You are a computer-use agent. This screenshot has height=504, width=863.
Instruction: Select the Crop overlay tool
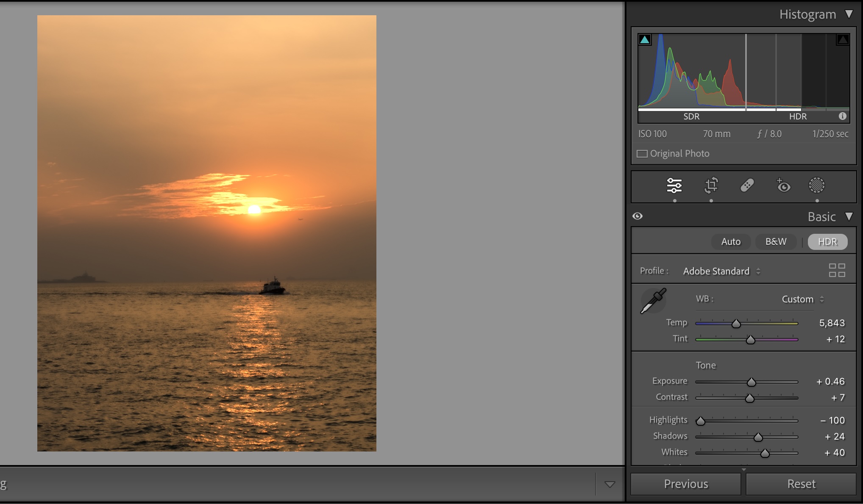tap(711, 186)
